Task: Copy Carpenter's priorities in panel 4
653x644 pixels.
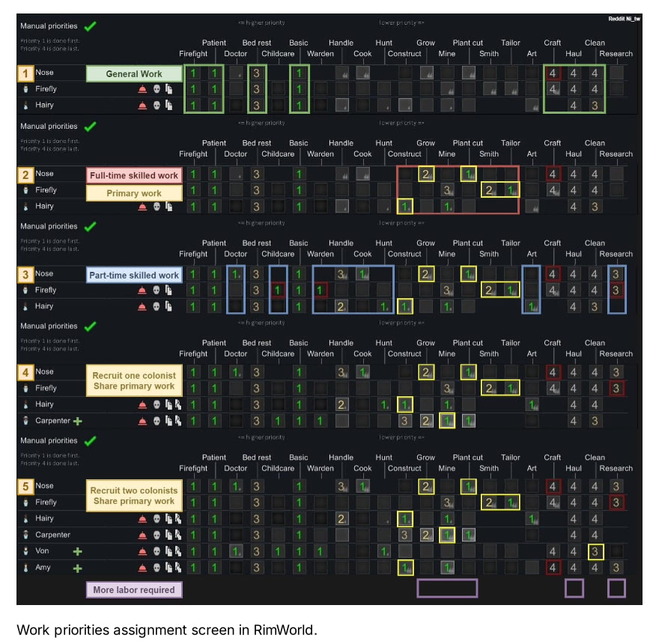Action: 168,421
